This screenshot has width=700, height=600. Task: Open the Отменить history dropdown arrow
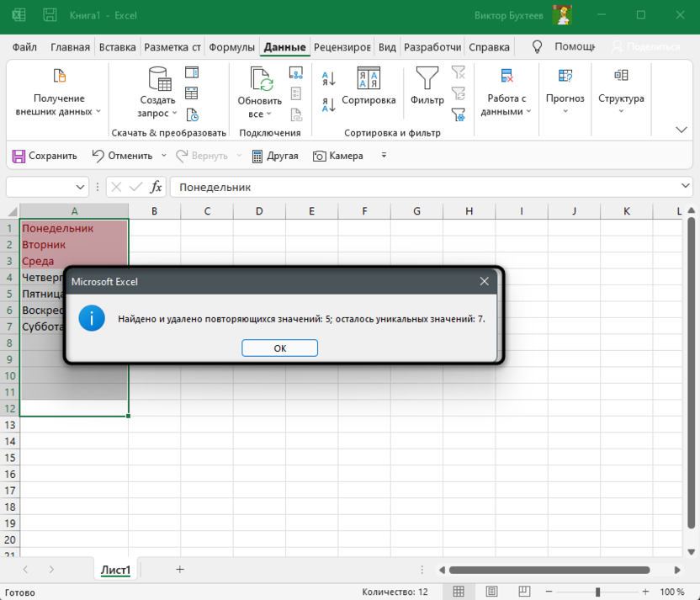(164, 156)
